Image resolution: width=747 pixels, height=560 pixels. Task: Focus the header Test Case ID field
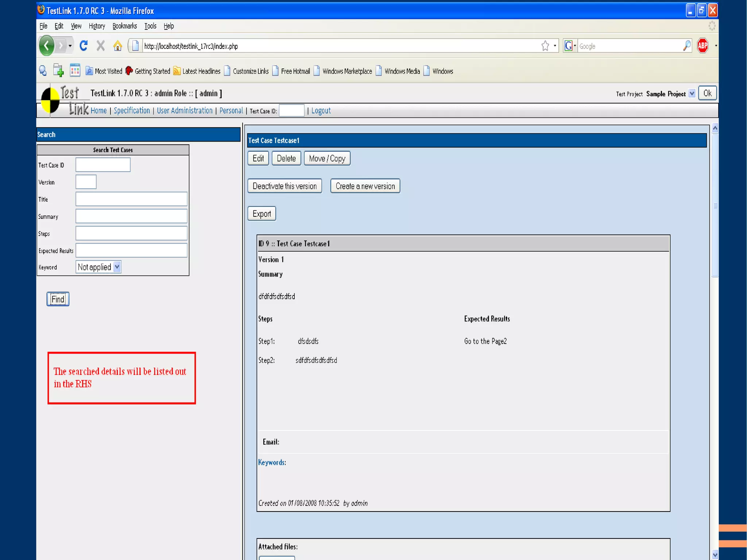click(291, 111)
